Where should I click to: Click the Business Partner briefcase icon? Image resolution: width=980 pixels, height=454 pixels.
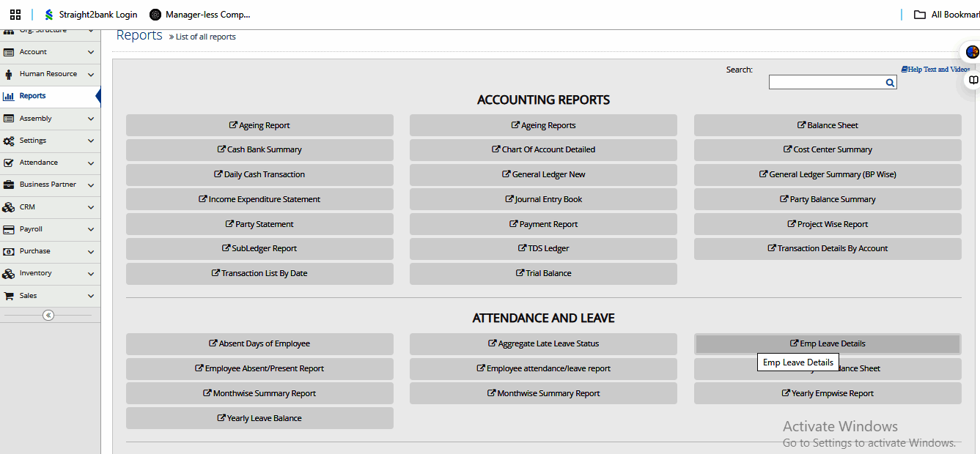pos(9,185)
